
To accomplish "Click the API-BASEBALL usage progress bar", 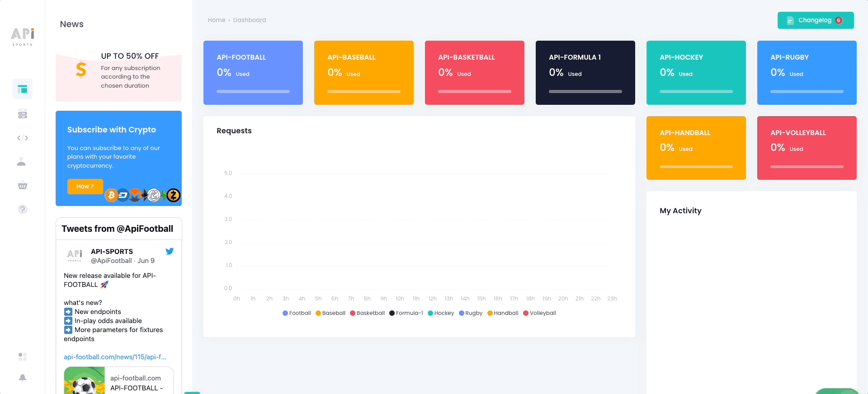I will pyautogui.click(x=364, y=92).
